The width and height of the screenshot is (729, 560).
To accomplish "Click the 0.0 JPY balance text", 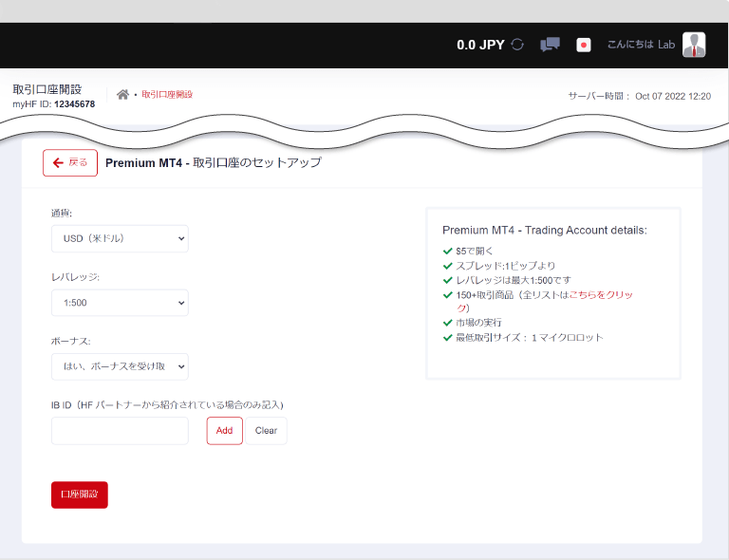I will pos(480,45).
